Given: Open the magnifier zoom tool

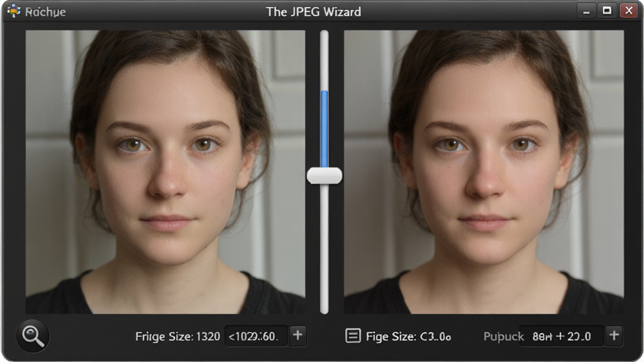Looking at the screenshot, I should coord(33,336).
